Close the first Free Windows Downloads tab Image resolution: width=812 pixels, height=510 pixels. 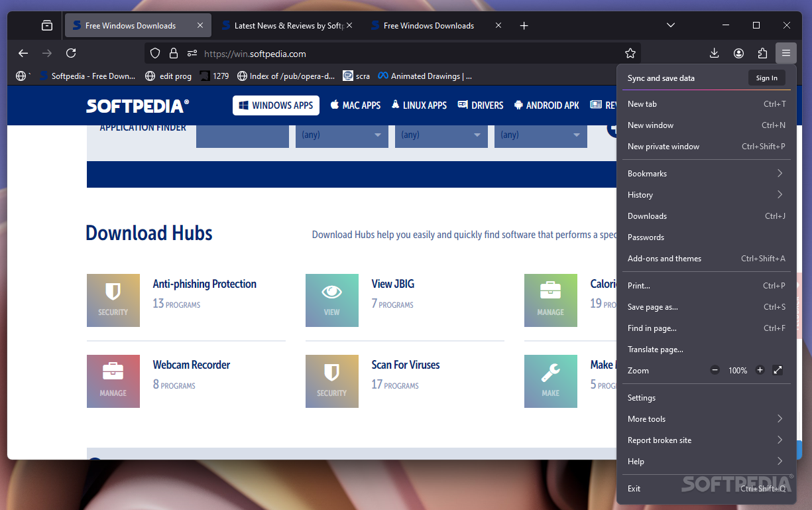click(x=200, y=26)
